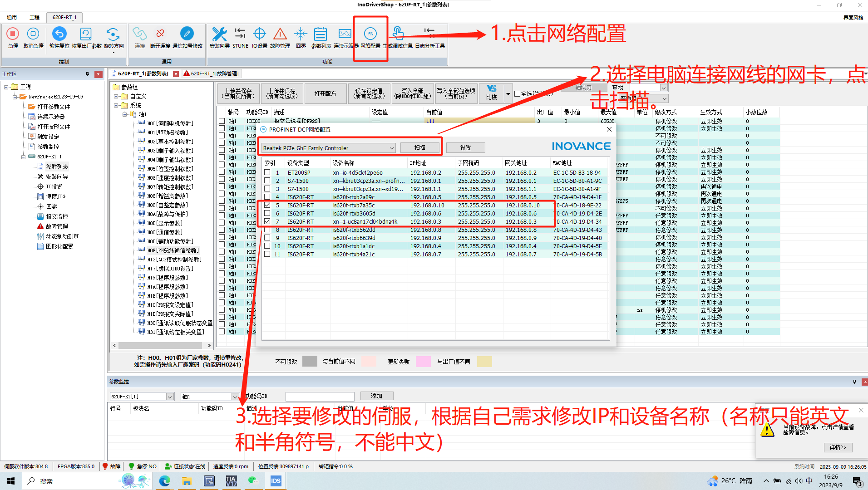
Task: Open File Explorer from the taskbar
Action: coord(187,481)
